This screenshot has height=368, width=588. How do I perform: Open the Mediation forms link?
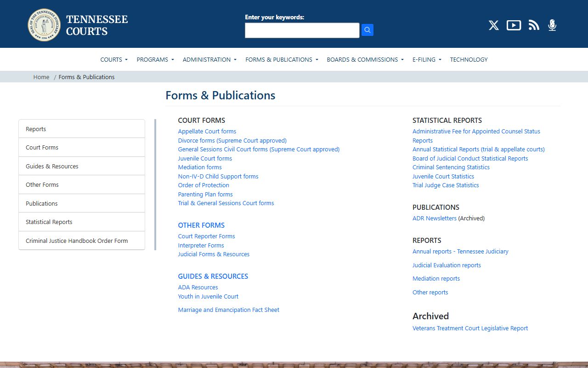(200, 167)
